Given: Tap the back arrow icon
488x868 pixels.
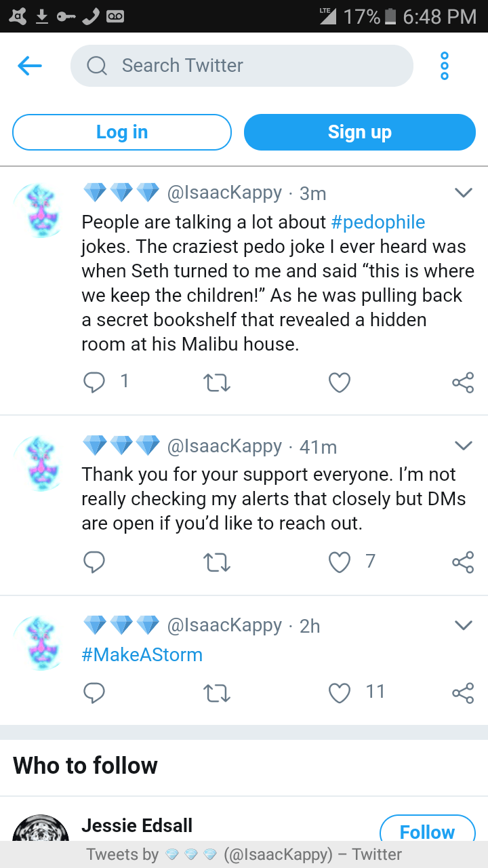Looking at the screenshot, I should pyautogui.click(x=30, y=66).
